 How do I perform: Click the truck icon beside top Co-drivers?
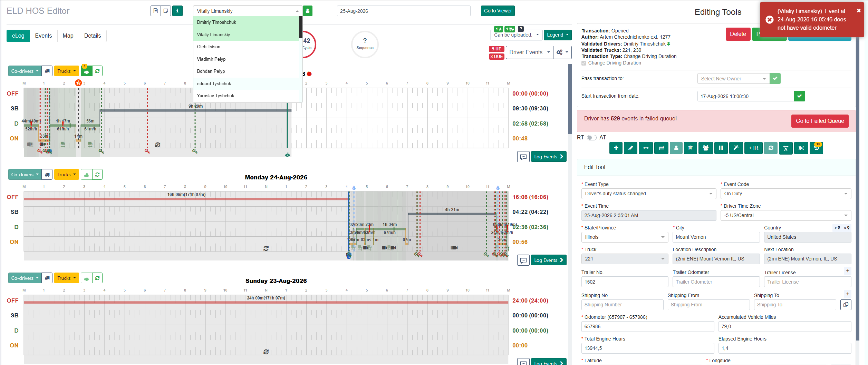pos(47,71)
